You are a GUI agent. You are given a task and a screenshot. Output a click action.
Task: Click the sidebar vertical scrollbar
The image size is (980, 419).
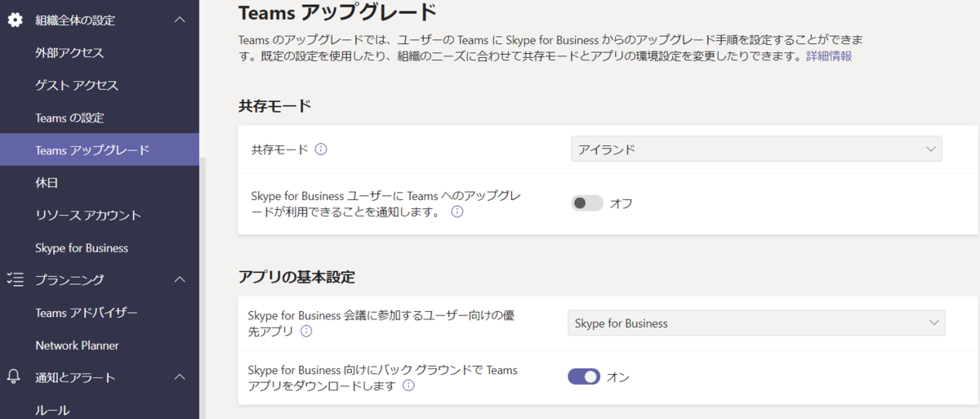point(203,286)
